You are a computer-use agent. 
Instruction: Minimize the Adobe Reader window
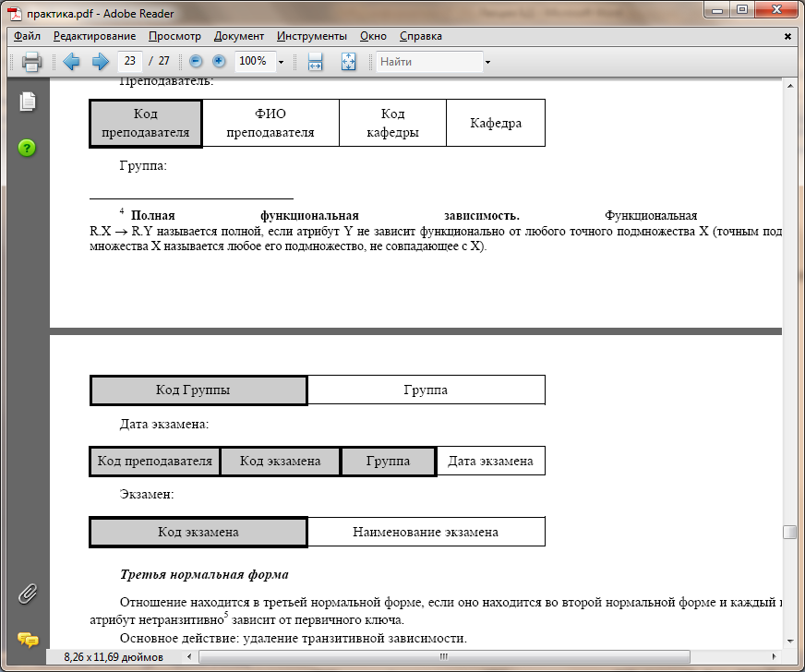pyautogui.click(x=717, y=10)
